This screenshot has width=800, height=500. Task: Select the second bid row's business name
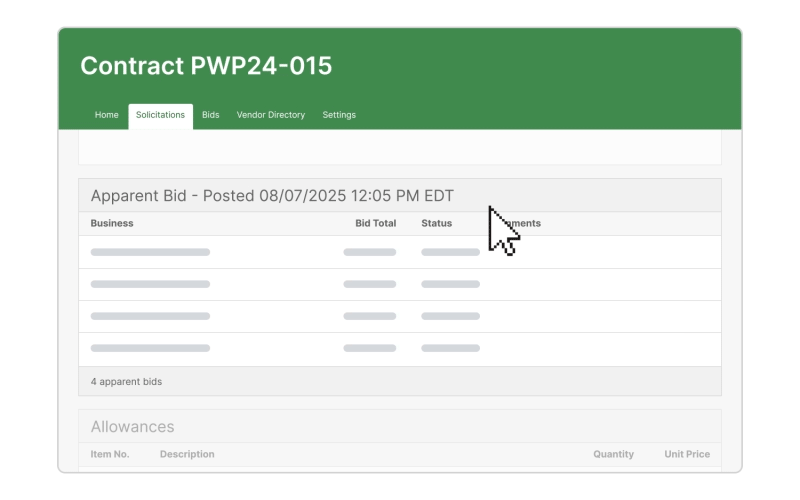[150, 284]
